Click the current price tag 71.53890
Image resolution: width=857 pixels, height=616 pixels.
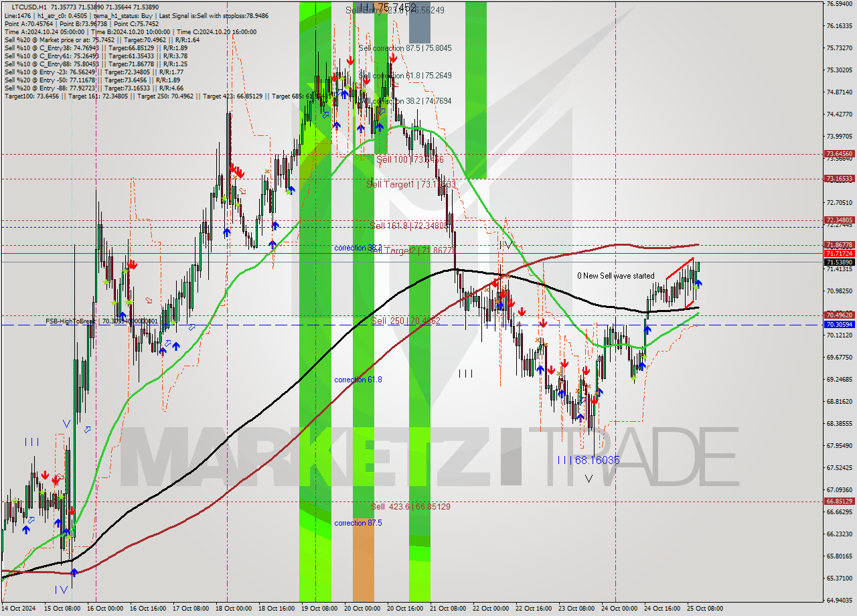[x=840, y=262]
